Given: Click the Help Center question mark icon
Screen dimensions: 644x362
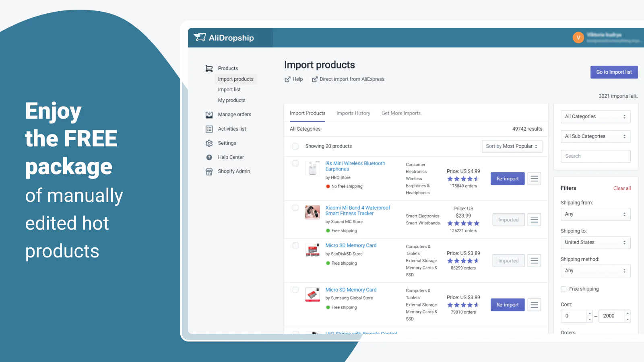Looking at the screenshot, I should (x=209, y=157).
